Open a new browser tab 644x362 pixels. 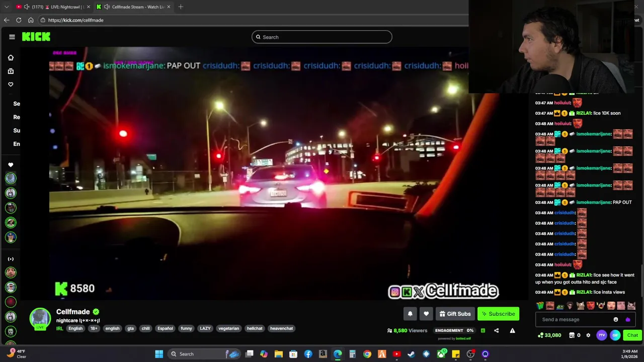coord(181,7)
